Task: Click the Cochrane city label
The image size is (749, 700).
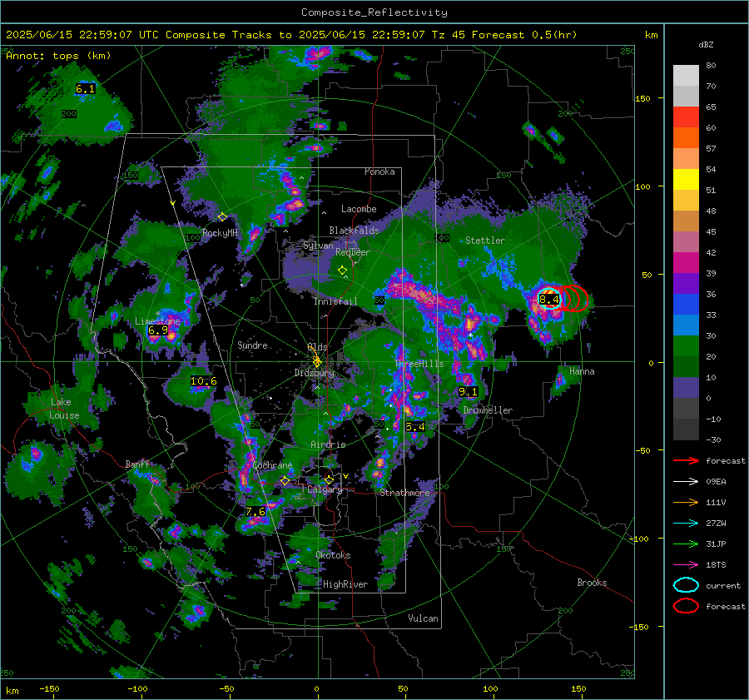Action: (272, 465)
